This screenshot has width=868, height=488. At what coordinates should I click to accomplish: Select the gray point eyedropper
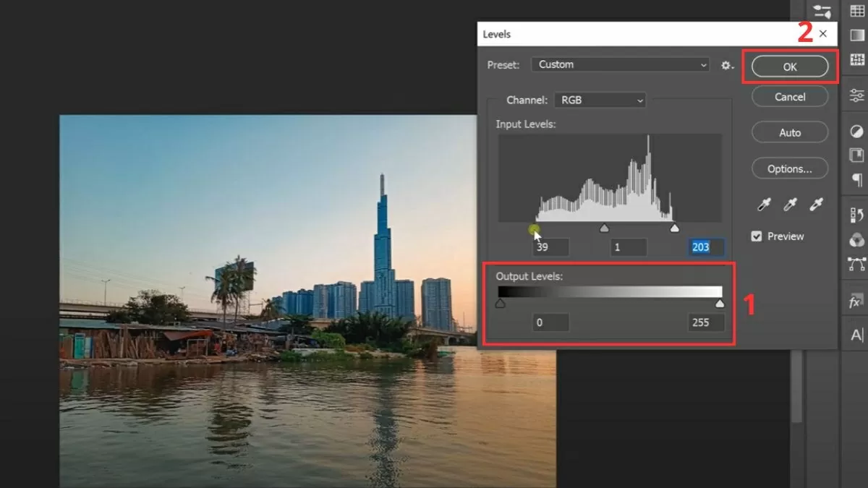[x=790, y=204]
